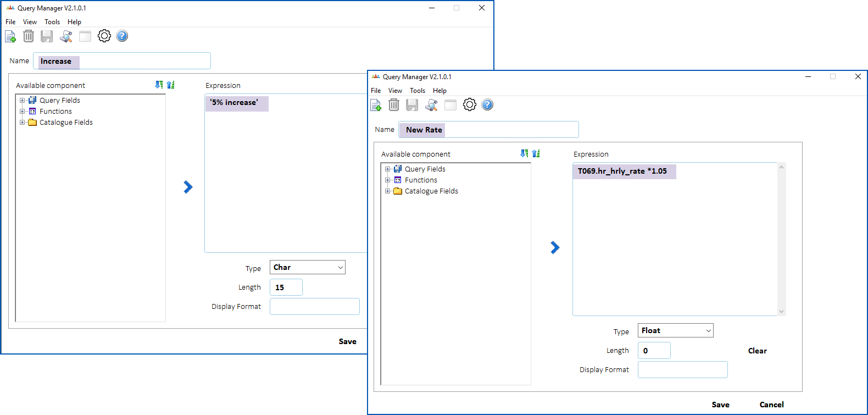Click the Delete trash icon in front window
Image resolution: width=868 pixels, height=415 pixels.
pos(394,105)
